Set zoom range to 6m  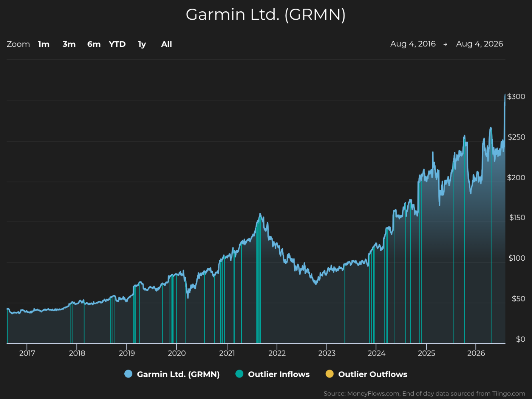pyautogui.click(x=94, y=44)
